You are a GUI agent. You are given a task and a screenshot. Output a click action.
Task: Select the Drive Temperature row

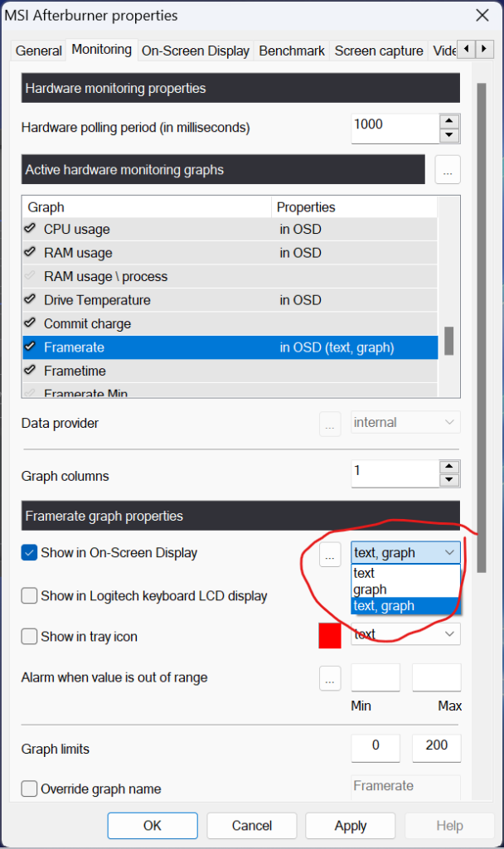coord(230,300)
